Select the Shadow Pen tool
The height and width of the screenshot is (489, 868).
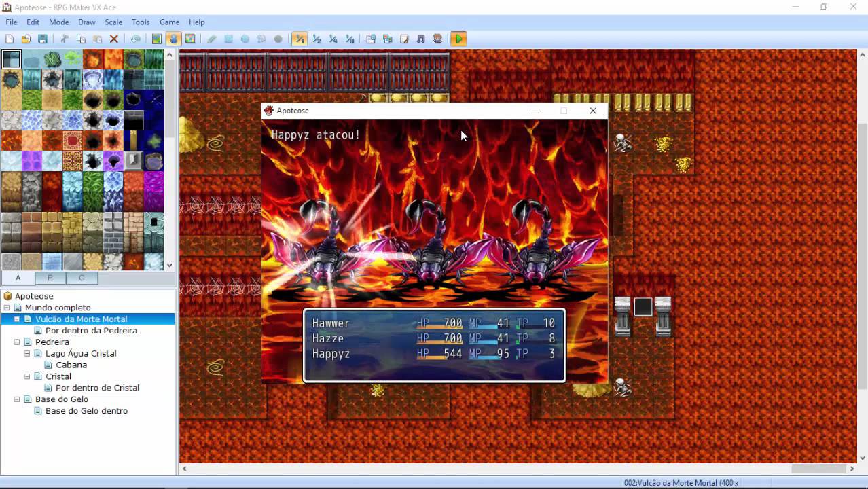point(278,39)
